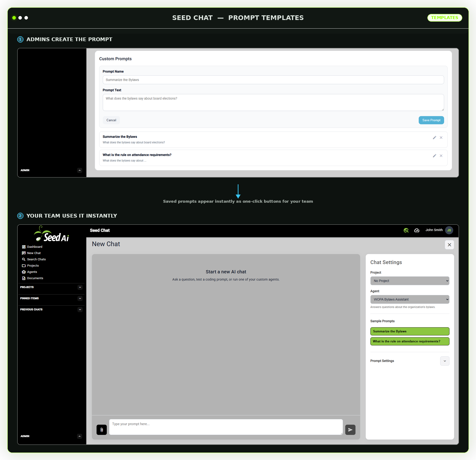Screen dimensions: 476x460
Task: Click the green search globe icon
Action: 406,230
